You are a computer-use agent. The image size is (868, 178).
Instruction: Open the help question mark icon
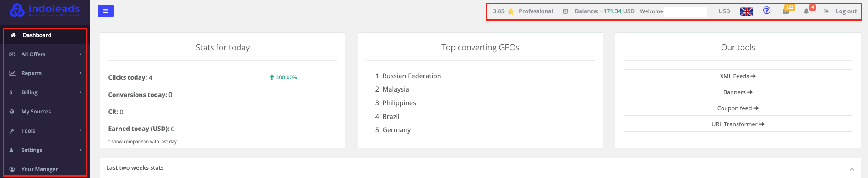click(x=767, y=11)
